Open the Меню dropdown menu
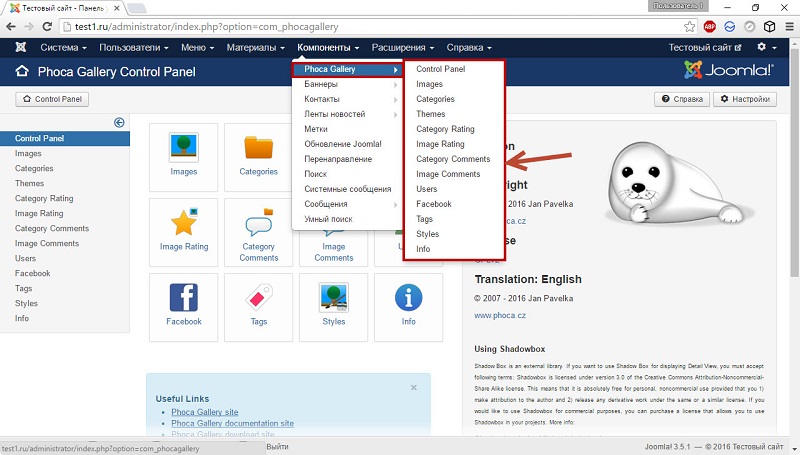This screenshot has height=455, width=800. [197, 47]
